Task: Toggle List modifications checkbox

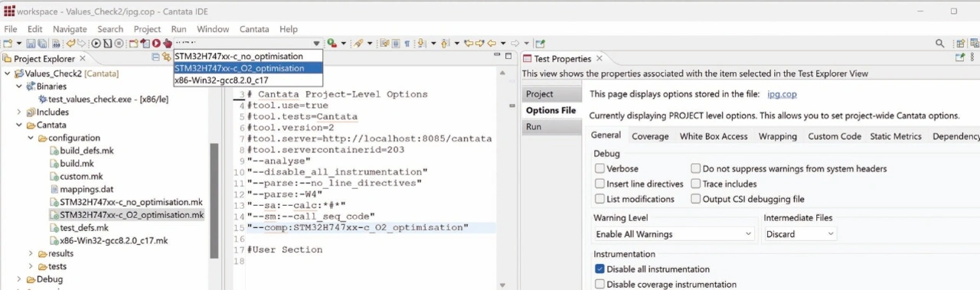Action: click(x=599, y=199)
